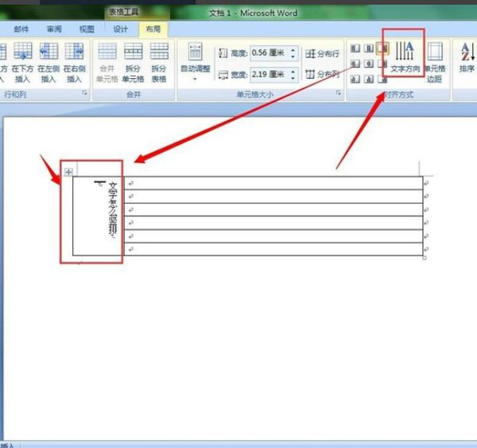Select the align bottom center toggle
477x448 pixels.
(369, 80)
